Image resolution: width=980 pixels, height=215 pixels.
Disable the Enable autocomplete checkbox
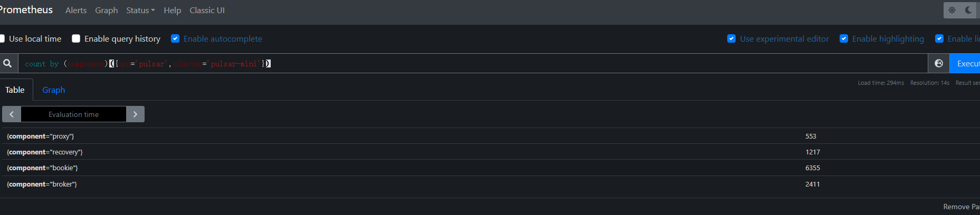pyautogui.click(x=175, y=38)
